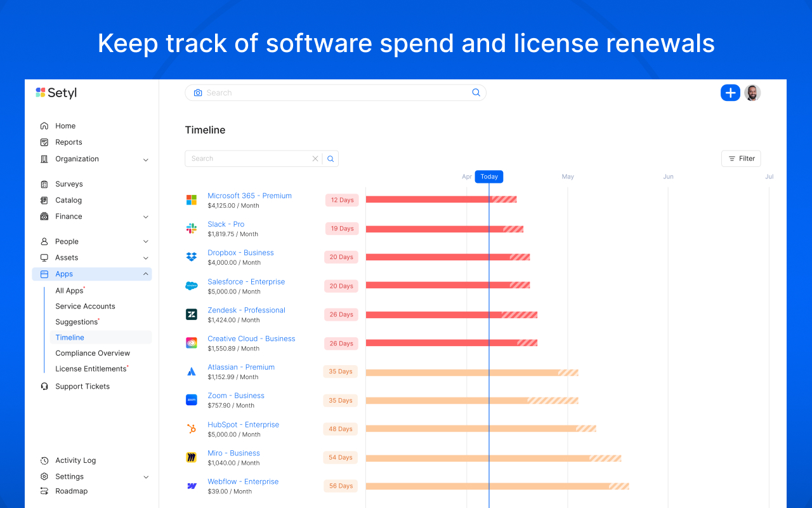Open the Slack - Pro link

point(226,224)
